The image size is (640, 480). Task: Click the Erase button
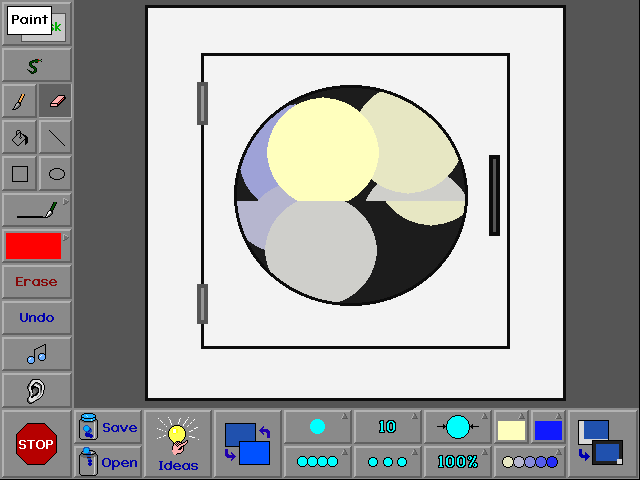[36, 282]
